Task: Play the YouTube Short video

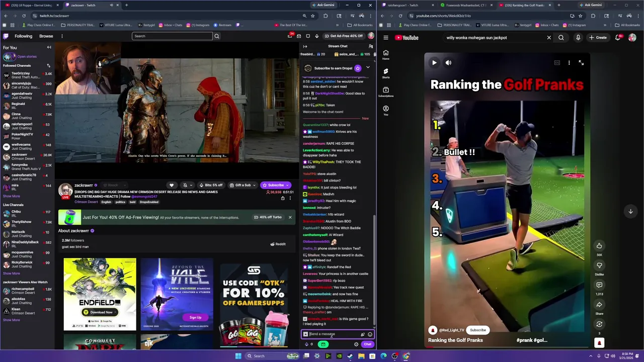Action: click(434, 63)
